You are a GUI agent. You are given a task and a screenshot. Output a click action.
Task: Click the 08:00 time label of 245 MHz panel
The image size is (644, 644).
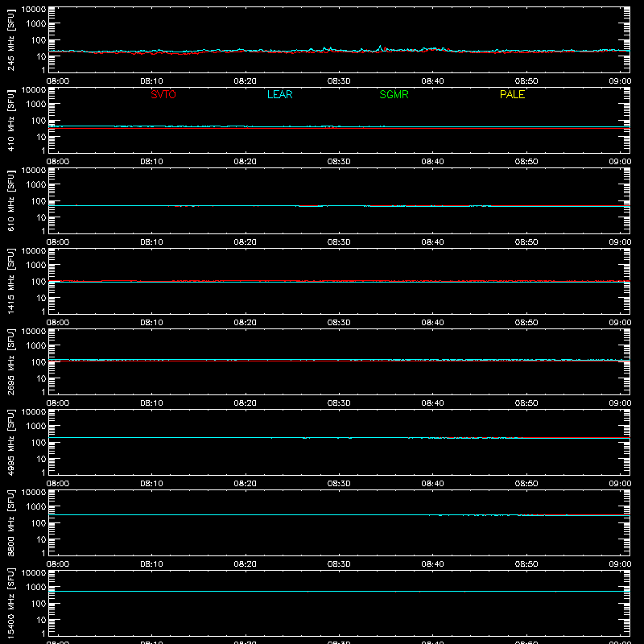58,81
